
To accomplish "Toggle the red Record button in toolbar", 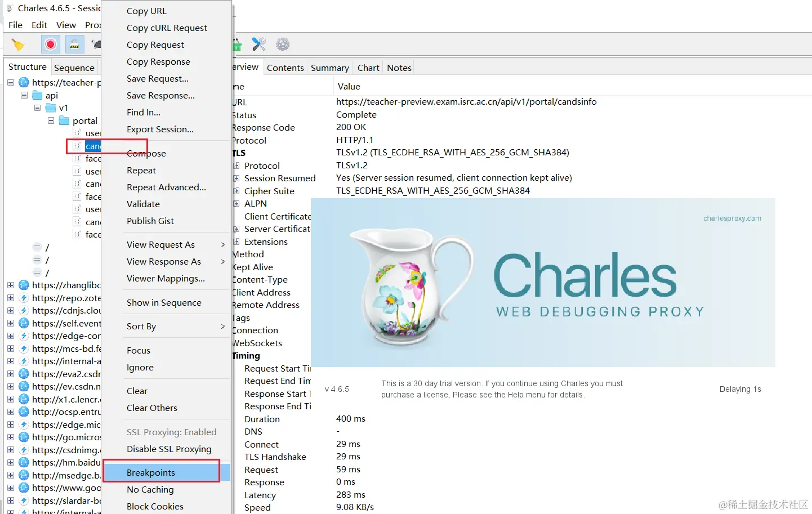I will (51, 44).
